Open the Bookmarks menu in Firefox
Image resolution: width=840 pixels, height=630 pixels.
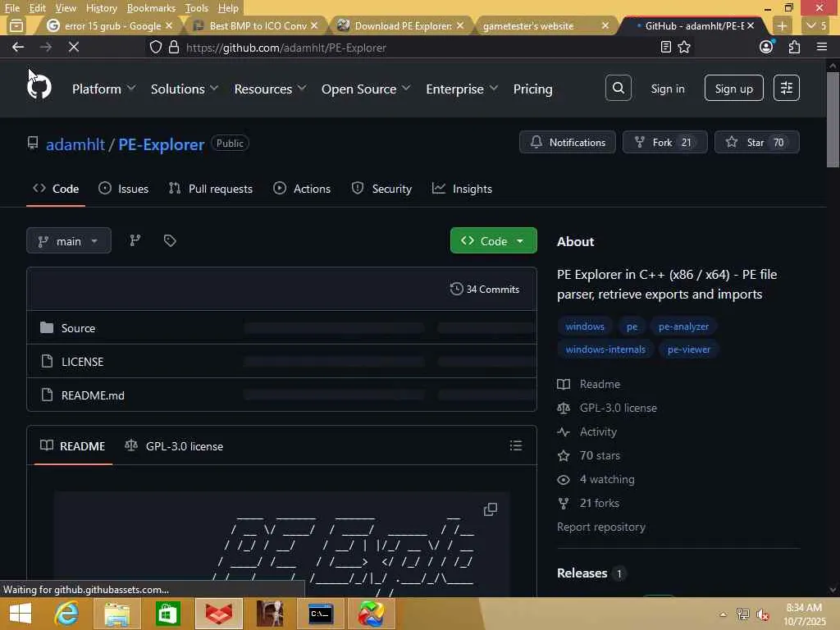(x=151, y=7)
